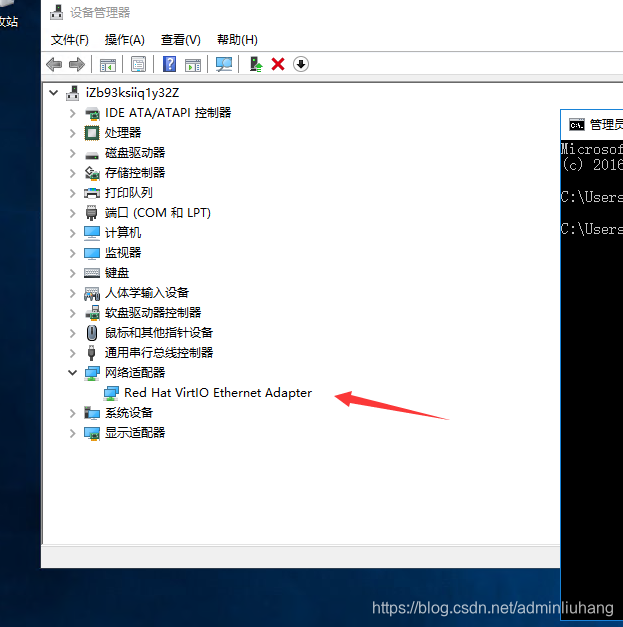The image size is (623, 627).
Task: Click the Update driver toolbar icon
Action: coord(256,64)
